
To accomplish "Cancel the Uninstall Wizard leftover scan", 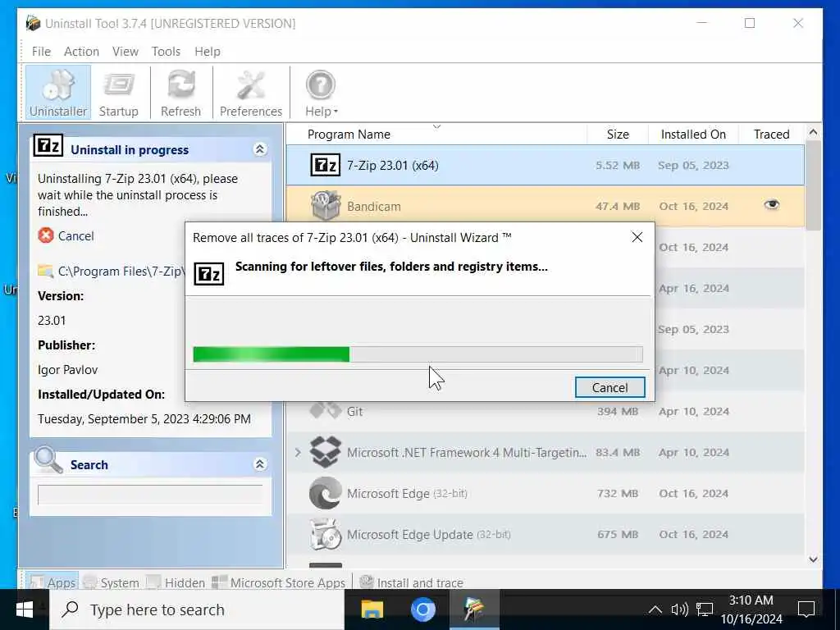I will [x=609, y=387].
